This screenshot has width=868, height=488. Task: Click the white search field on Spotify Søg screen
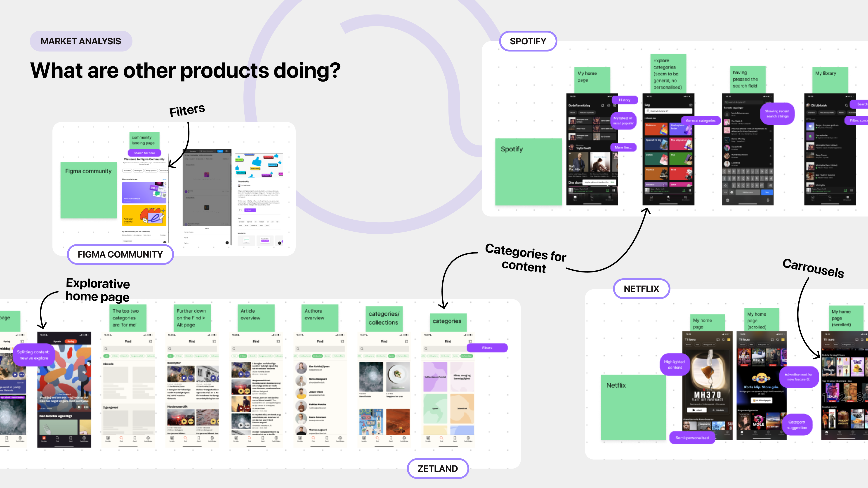pyautogui.click(x=669, y=111)
